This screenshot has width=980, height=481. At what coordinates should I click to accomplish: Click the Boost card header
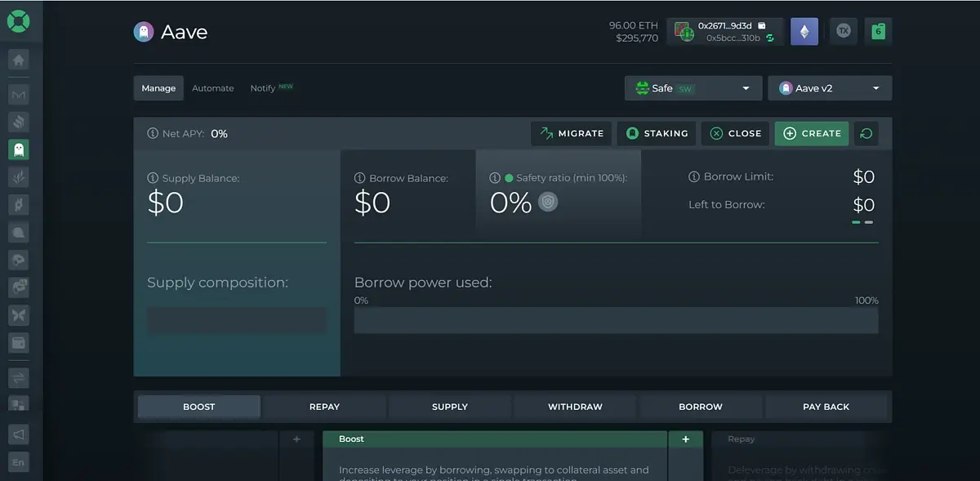(495, 439)
